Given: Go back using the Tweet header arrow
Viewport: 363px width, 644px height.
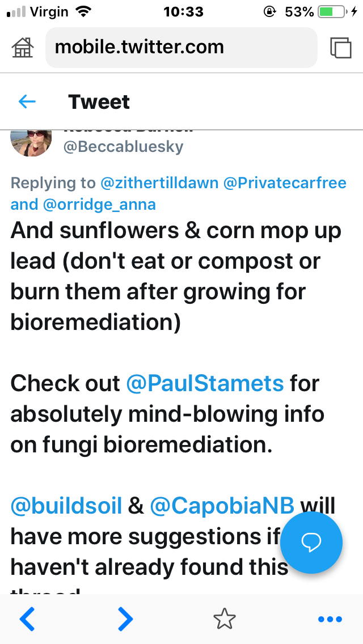Looking at the screenshot, I should click(27, 101).
